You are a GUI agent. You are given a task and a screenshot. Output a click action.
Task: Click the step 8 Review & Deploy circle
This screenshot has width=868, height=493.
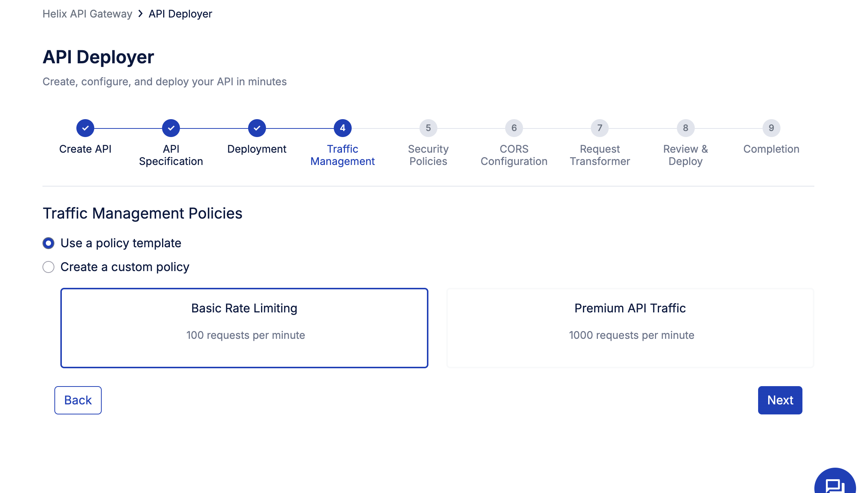pos(685,128)
